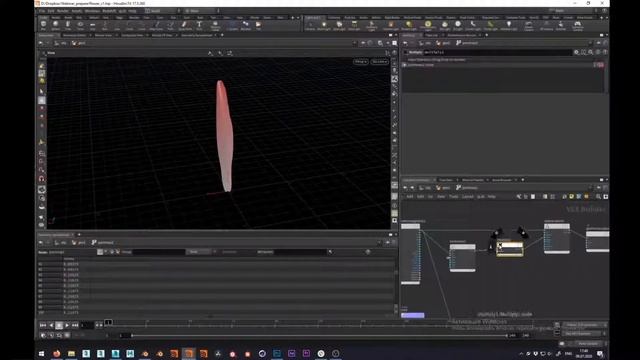
Task: Click geo1 in viewport path bar
Action: click(79, 43)
